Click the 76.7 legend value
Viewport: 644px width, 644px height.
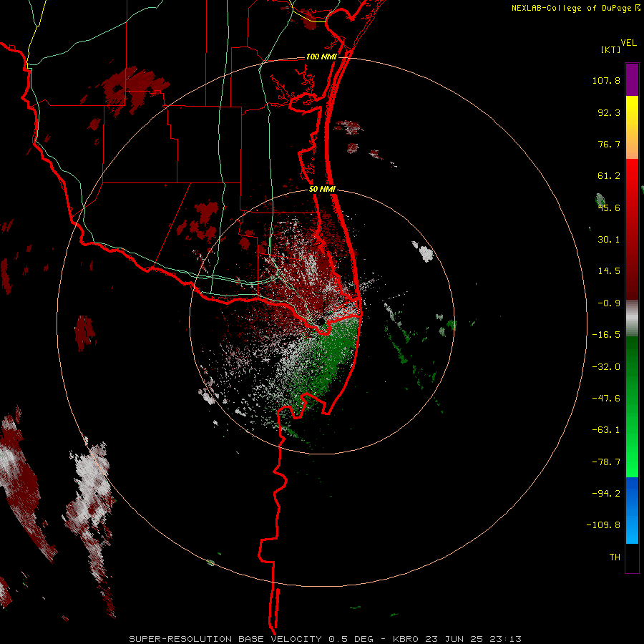pos(609,144)
